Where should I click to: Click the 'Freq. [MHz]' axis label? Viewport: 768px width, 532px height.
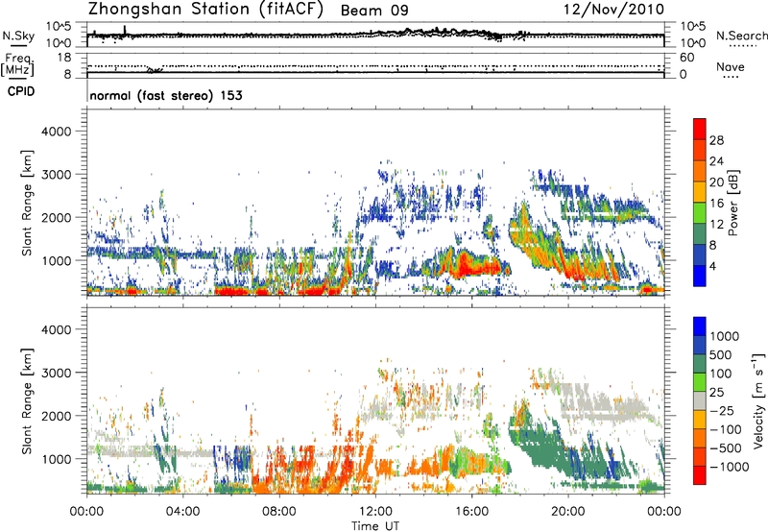click(x=17, y=64)
